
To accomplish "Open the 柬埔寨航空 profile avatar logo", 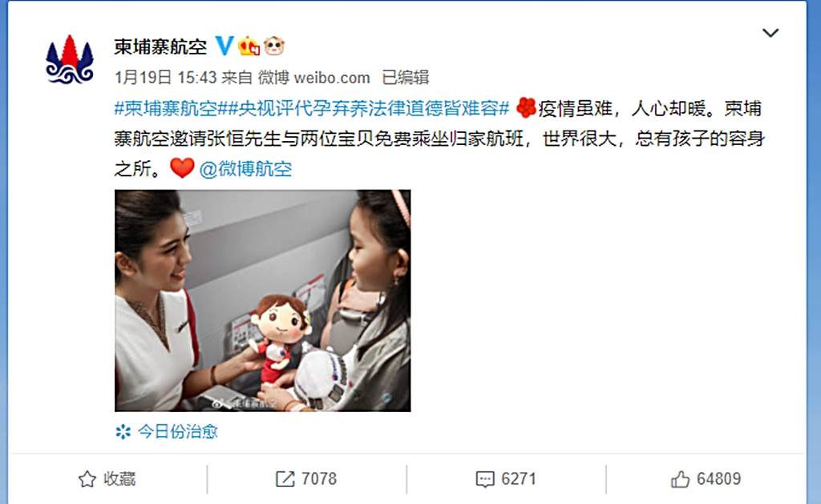I will click(70, 58).
